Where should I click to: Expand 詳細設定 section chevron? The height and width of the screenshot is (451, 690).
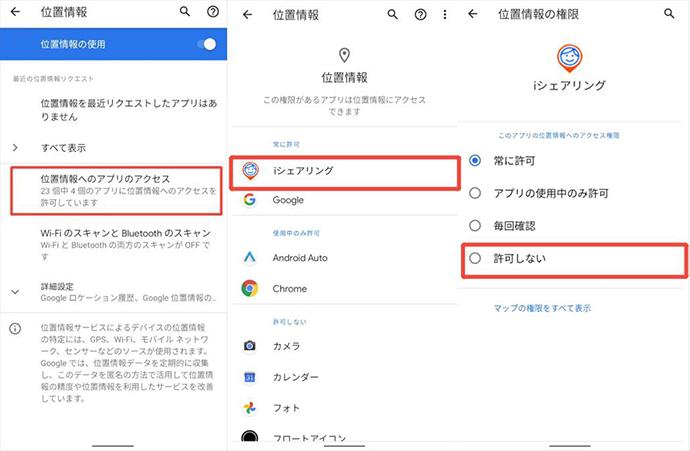[x=15, y=292]
